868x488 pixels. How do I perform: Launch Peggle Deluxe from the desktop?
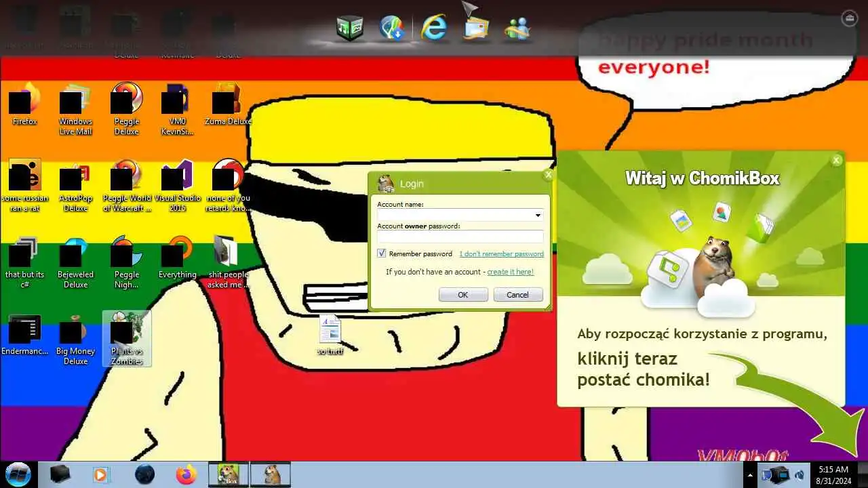pos(126,108)
